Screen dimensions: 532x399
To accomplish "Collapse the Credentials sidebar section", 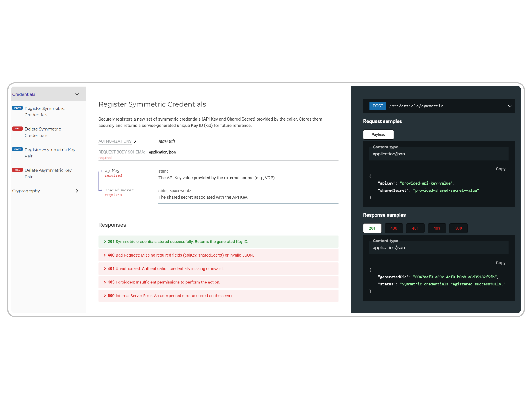I will (x=77, y=94).
